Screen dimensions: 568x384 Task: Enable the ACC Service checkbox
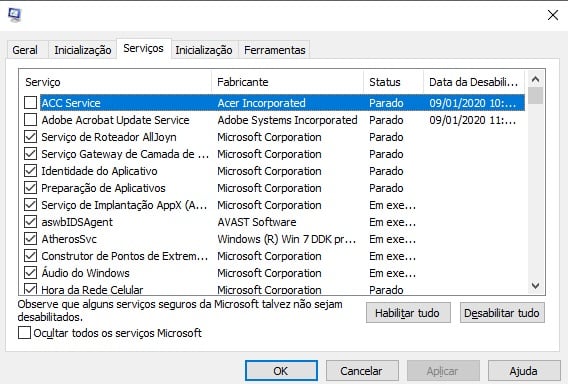coord(30,103)
